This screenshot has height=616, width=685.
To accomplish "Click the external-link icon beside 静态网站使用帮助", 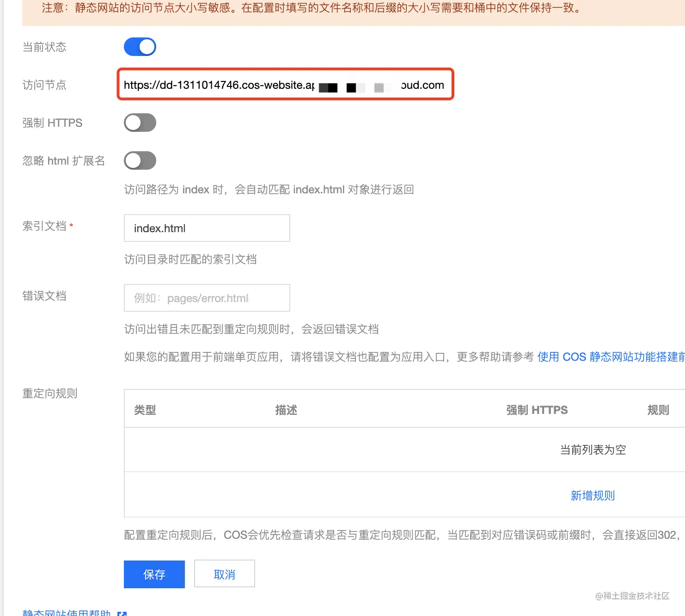I will (x=122, y=613).
